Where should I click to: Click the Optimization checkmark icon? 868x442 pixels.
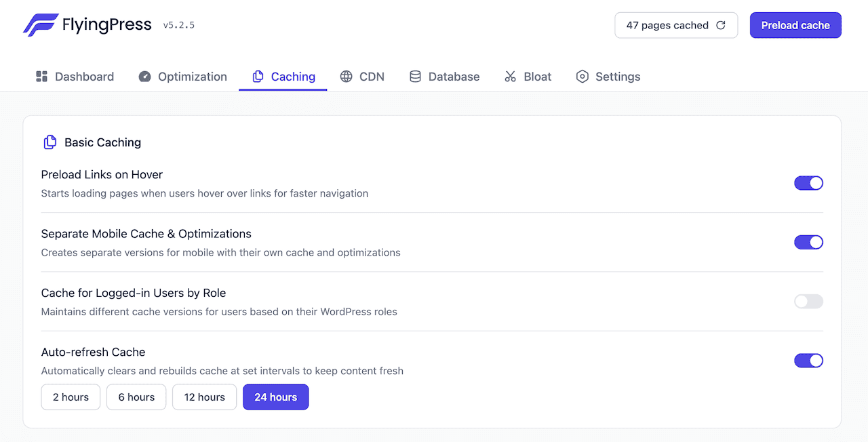(144, 76)
